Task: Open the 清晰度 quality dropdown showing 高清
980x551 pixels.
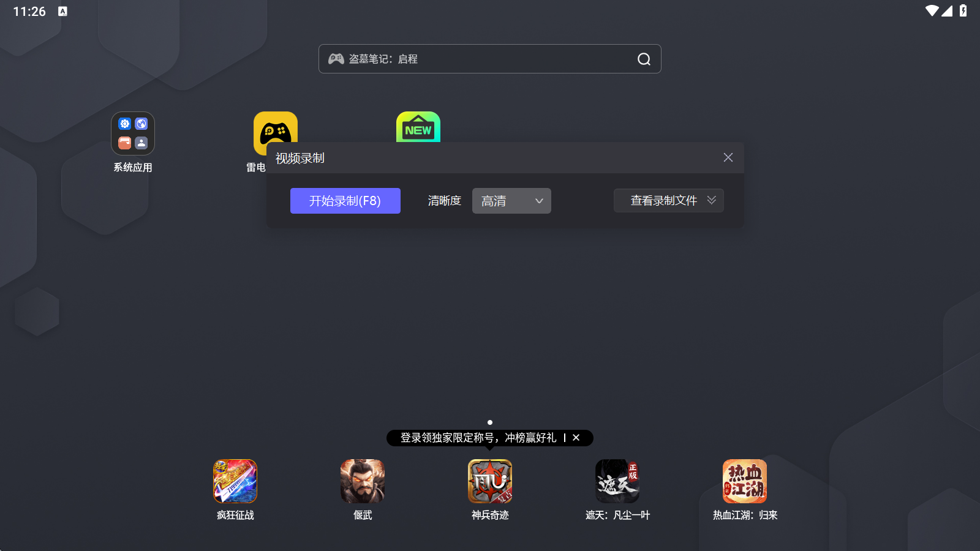Action: coord(511,200)
